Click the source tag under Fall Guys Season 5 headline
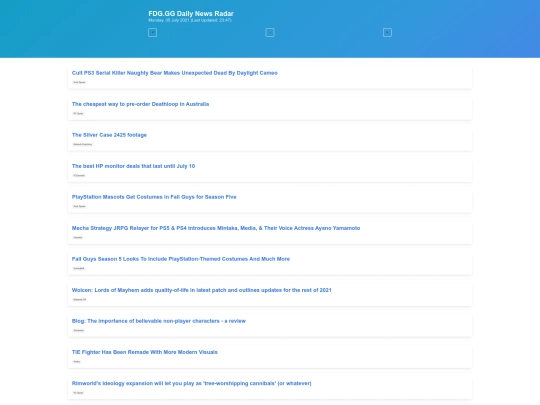Viewport: 540px width, 405px height. pos(79,268)
